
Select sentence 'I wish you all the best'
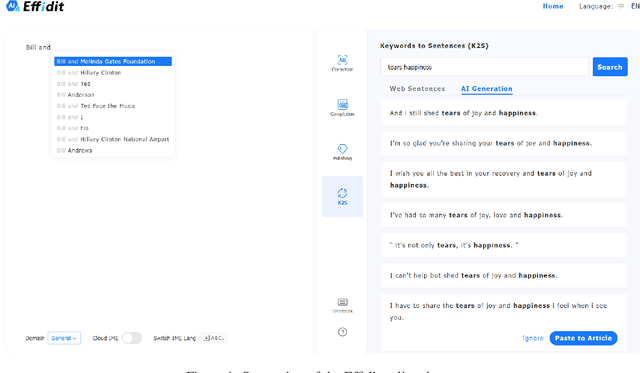pos(504,179)
